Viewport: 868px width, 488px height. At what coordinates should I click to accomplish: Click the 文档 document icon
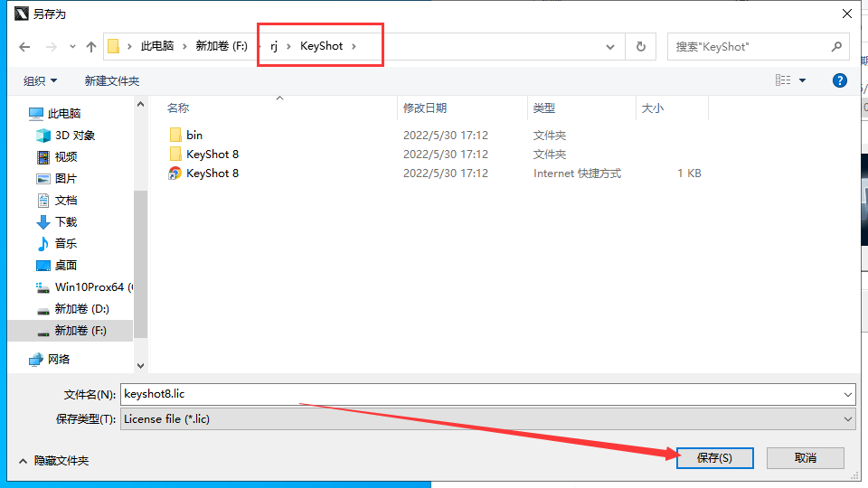coord(43,201)
